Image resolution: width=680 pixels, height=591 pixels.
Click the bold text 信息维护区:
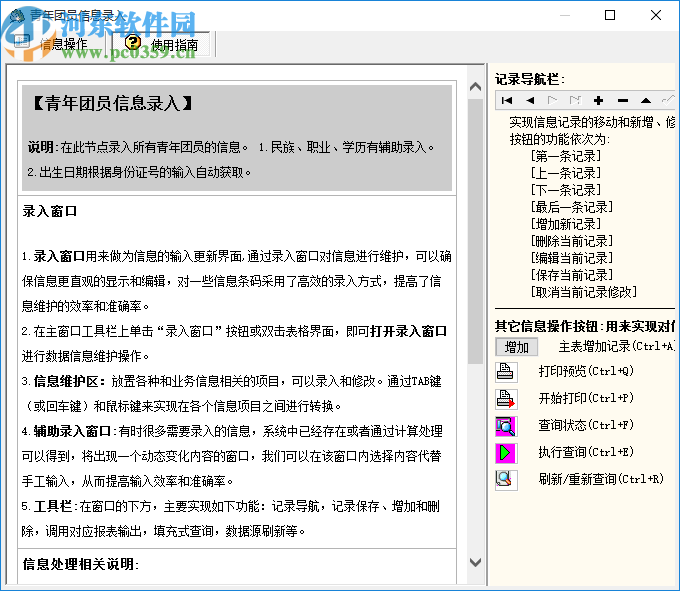70,381
